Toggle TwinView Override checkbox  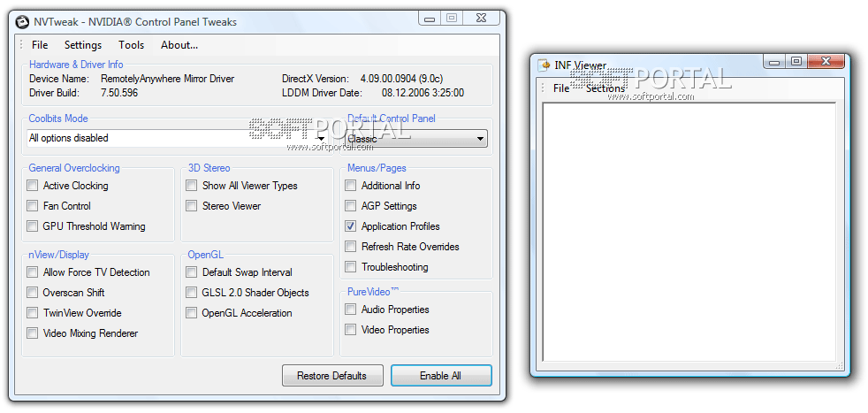pos(33,313)
